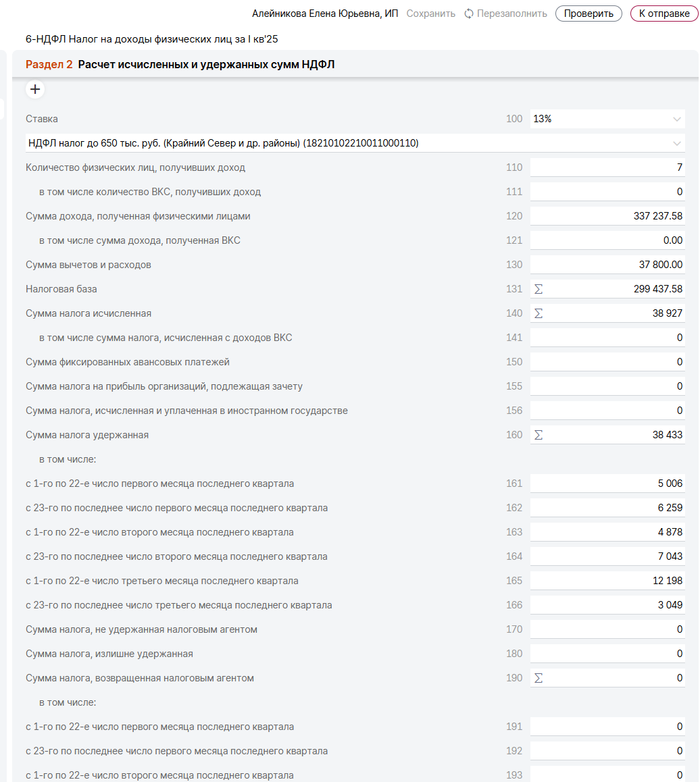This screenshot has height=782, width=700.
Task: Select the Раздел 2 section header
Action: tap(49, 65)
